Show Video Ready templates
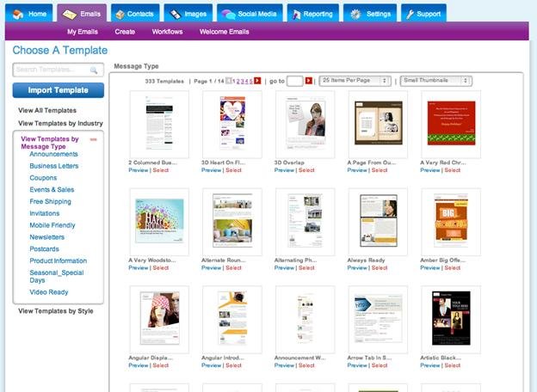Image resolution: width=537 pixels, height=392 pixels. coord(49,292)
